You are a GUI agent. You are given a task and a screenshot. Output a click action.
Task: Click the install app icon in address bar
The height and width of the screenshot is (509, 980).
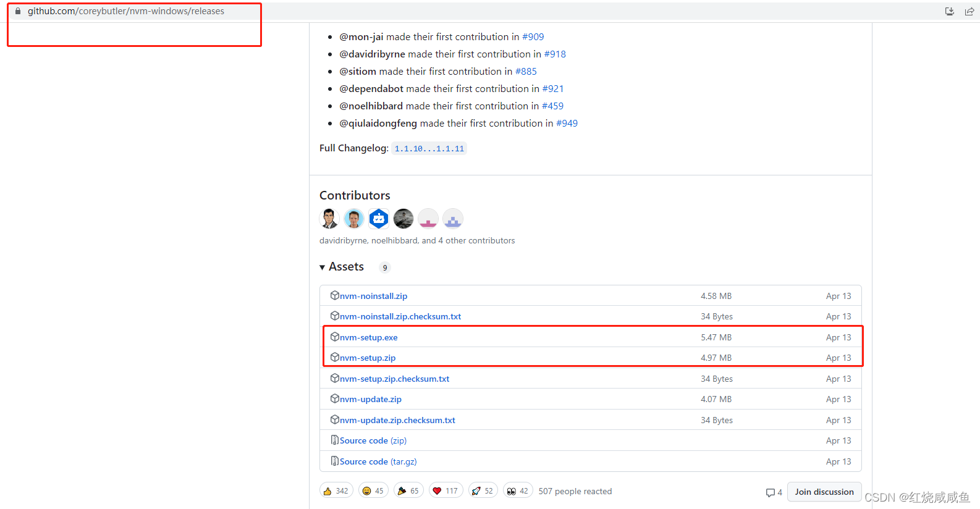tap(950, 11)
